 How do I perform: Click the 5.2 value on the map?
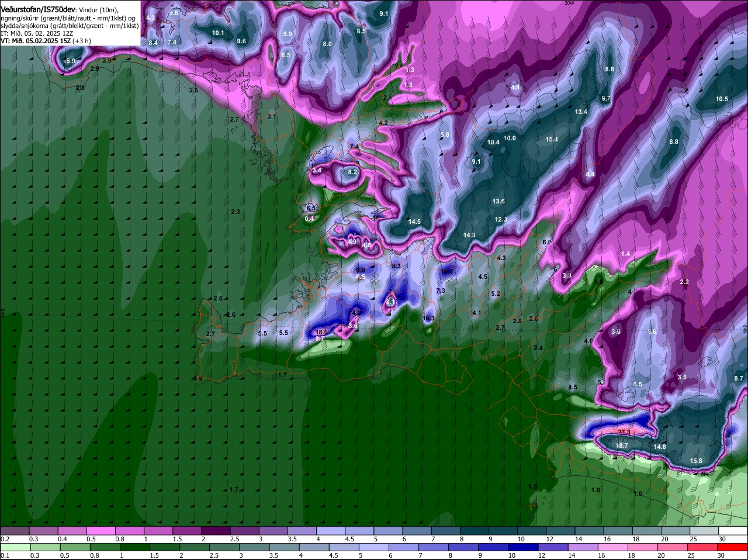[x=496, y=293]
